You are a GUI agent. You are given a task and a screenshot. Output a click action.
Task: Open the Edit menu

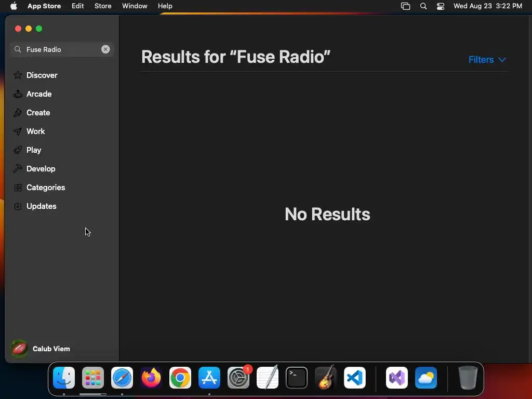[x=78, y=6]
